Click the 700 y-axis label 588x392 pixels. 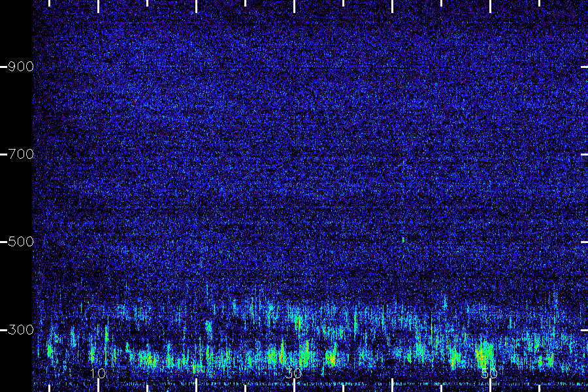click(x=21, y=154)
